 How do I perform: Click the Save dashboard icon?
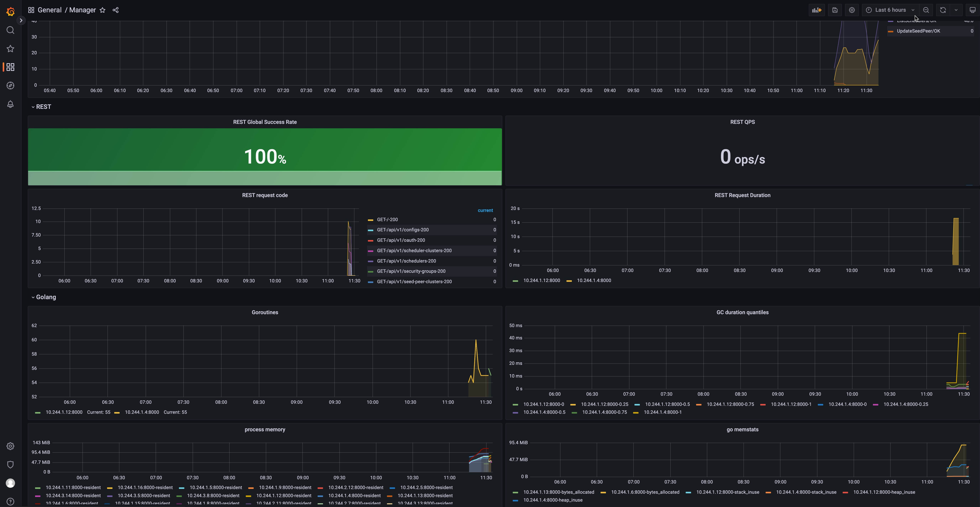[x=835, y=10]
